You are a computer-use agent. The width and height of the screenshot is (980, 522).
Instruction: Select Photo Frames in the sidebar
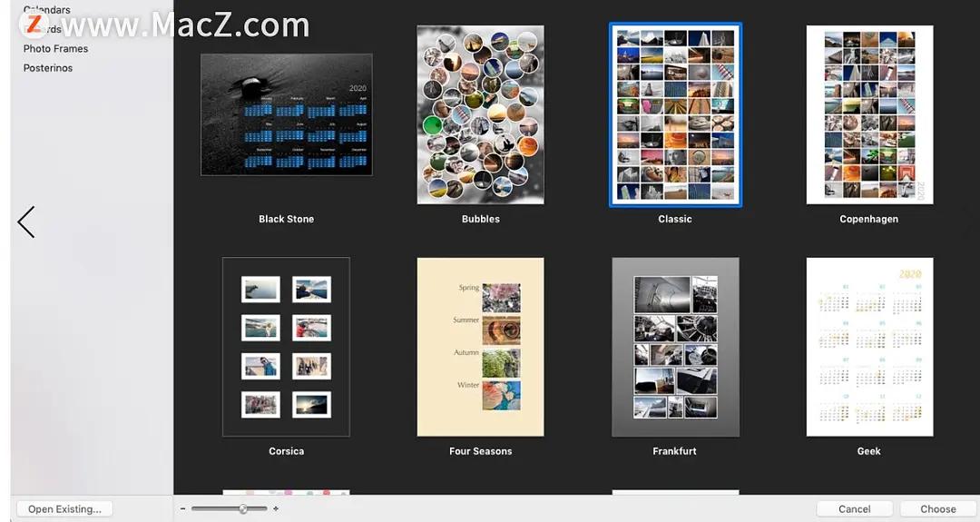point(55,48)
